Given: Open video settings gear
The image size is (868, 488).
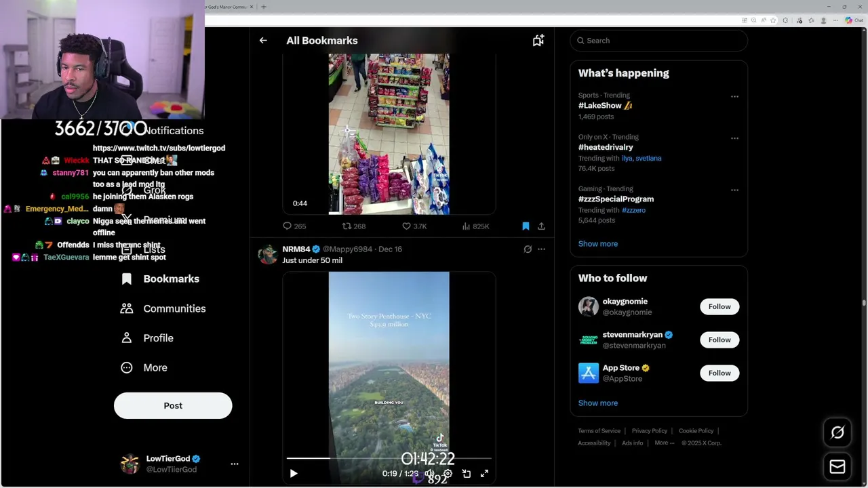Looking at the screenshot, I should (448, 474).
